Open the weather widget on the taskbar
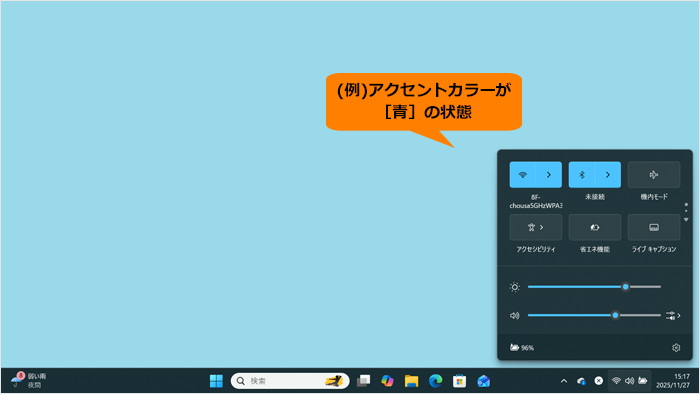 pos(29,381)
